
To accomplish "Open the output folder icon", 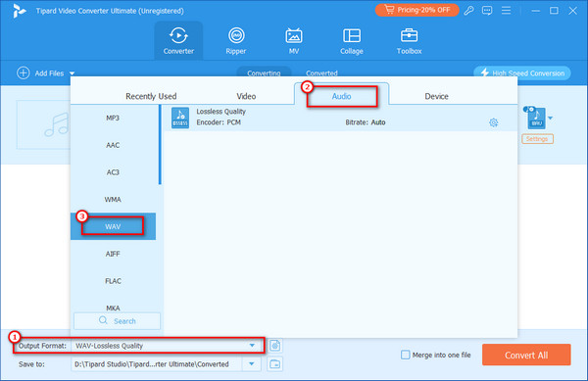I will pyautogui.click(x=274, y=363).
